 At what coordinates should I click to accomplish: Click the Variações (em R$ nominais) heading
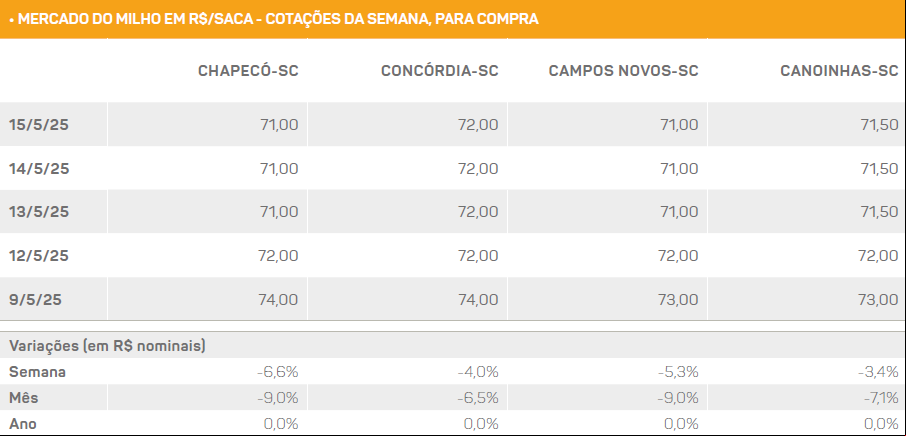coord(107,346)
